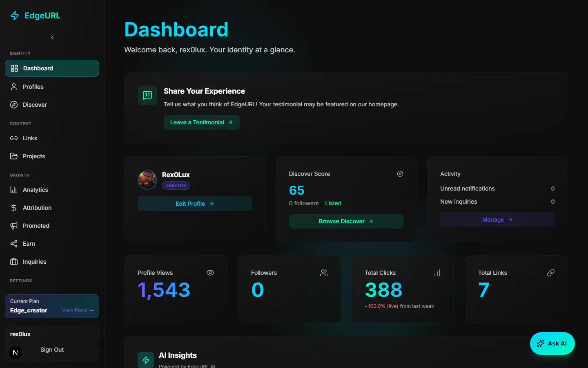588x368 pixels.
Task: Open the Inquiries briefcase icon
Action: (x=14, y=262)
